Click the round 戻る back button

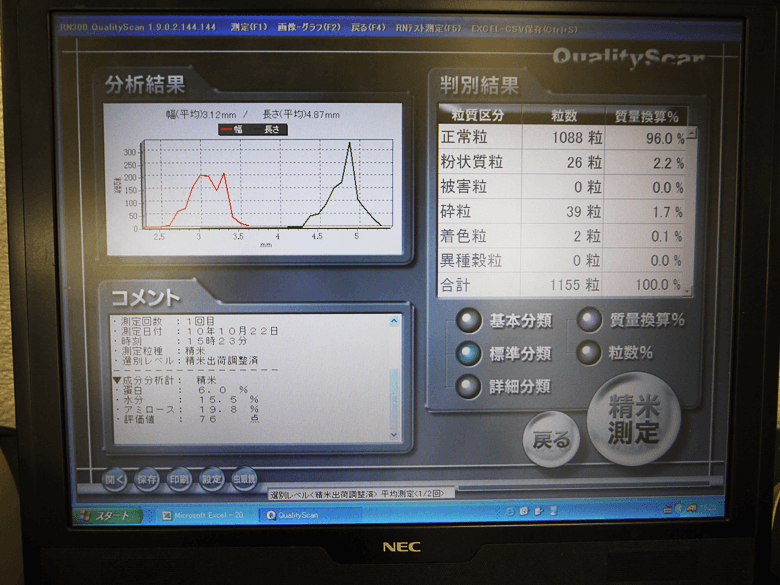tap(552, 439)
